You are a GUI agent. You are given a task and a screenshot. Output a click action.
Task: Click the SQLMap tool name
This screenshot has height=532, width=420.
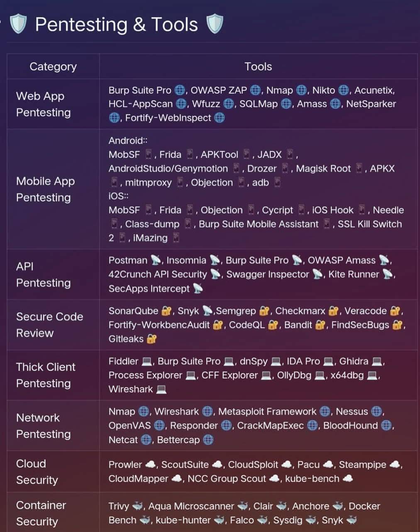[259, 104]
